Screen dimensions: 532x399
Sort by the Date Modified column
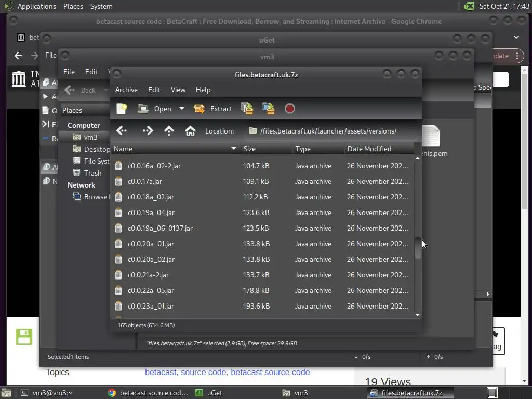pos(379,149)
